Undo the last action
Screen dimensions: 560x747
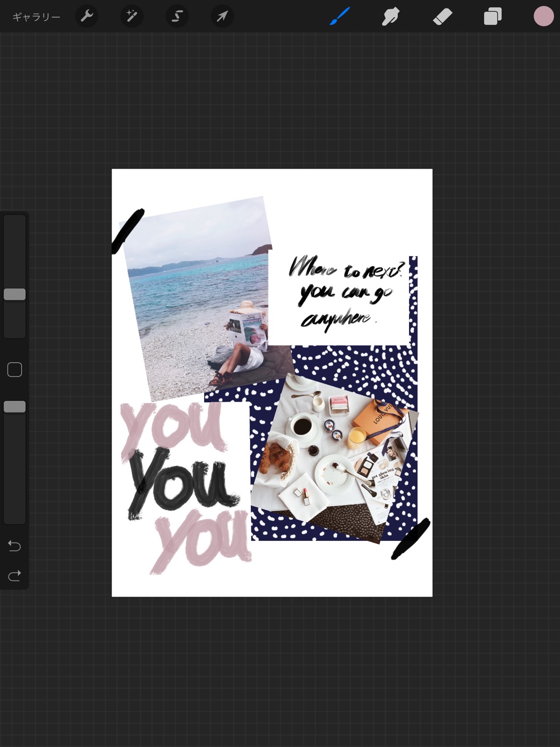[15, 546]
